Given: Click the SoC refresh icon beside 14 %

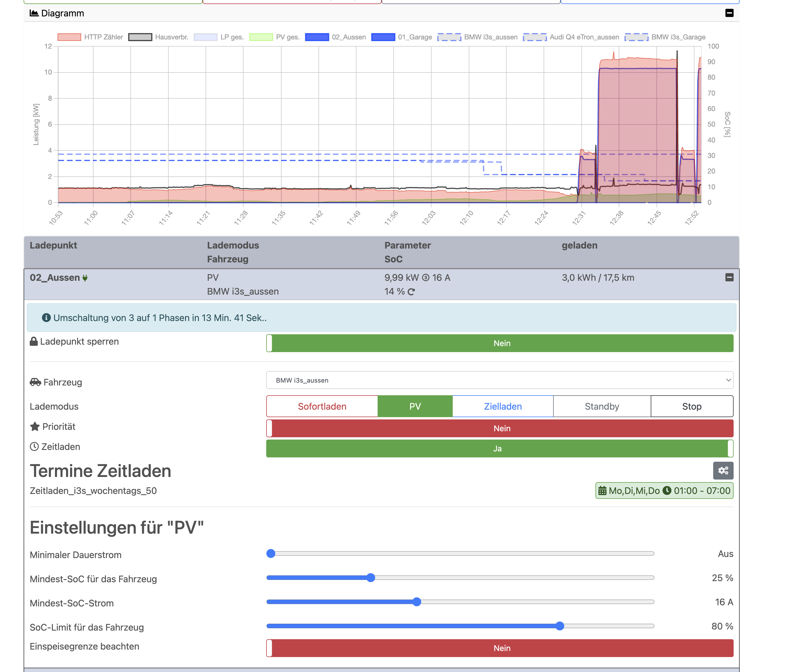Looking at the screenshot, I should [411, 292].
